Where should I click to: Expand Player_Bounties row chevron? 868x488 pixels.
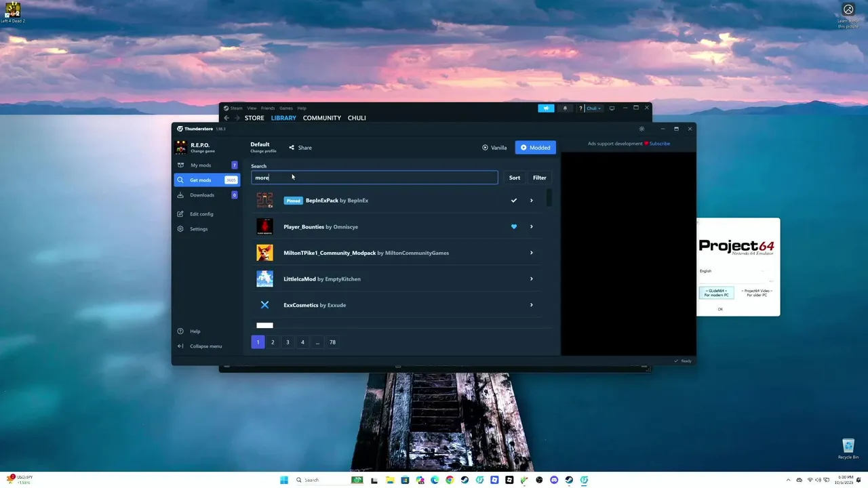(531, 226)
